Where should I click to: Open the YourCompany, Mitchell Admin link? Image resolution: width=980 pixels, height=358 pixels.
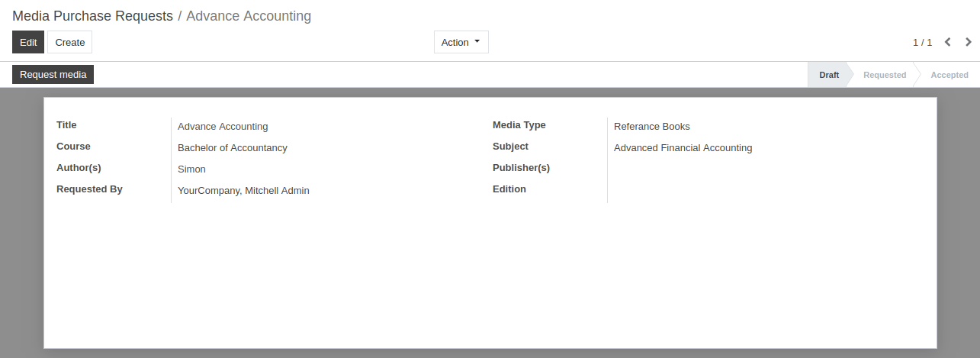pos(243,191)
